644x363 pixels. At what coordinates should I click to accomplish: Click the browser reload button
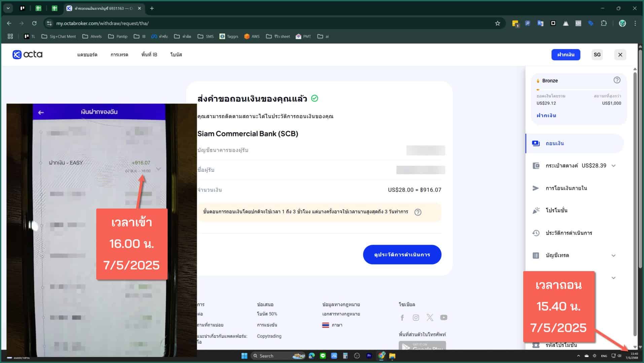click(x=34, y=23)
